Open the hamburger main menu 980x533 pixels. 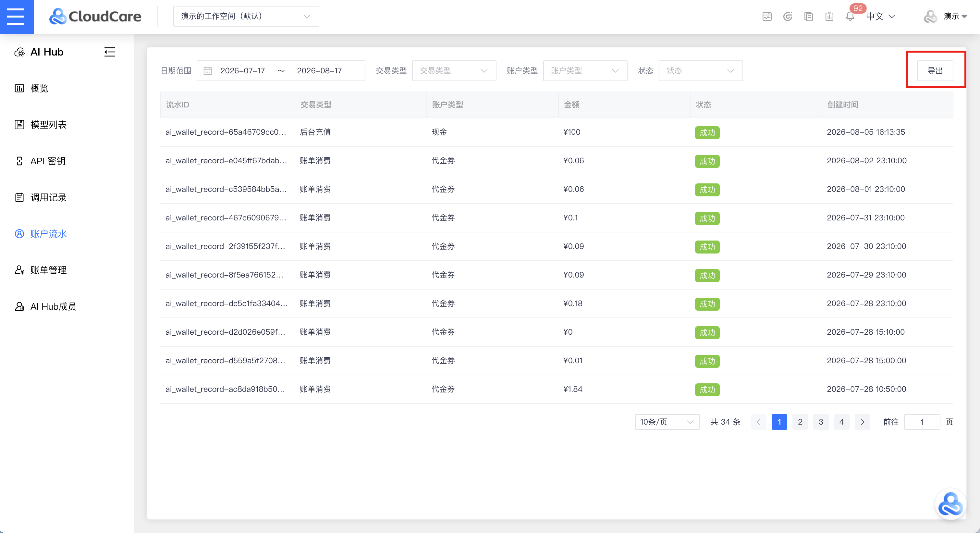16,16
